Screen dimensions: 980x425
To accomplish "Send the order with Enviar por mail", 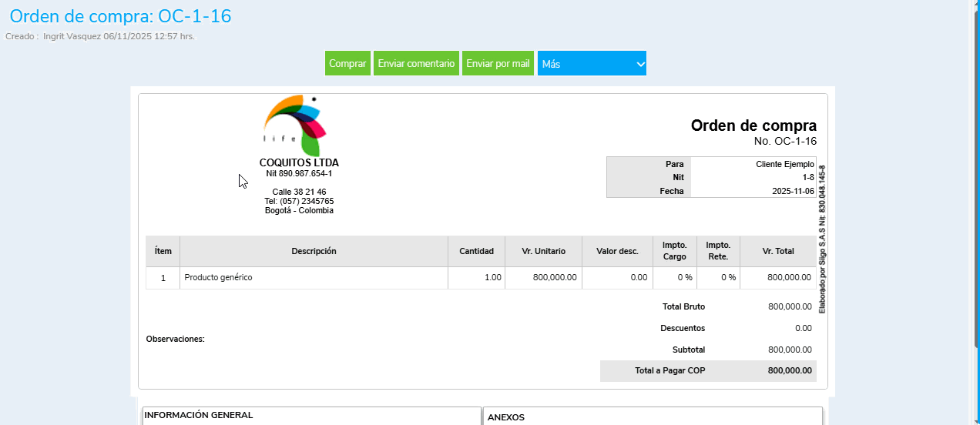I will tap(498, 64).
